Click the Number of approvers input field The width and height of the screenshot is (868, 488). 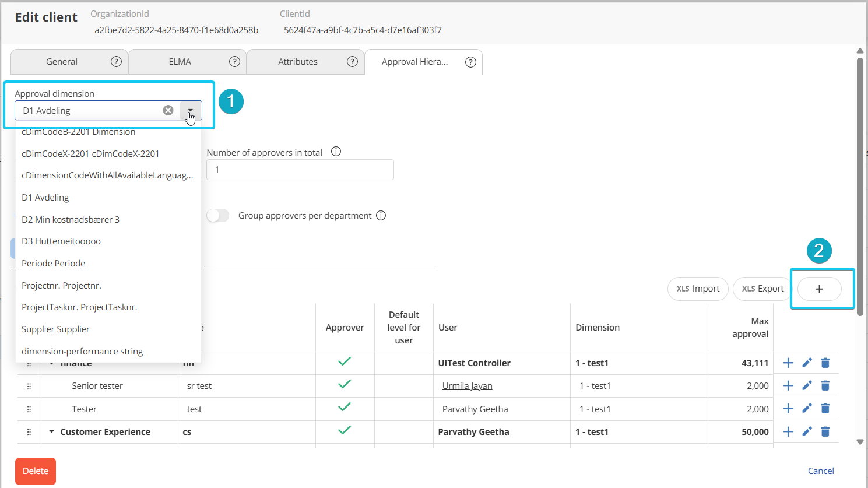pyautogui.click(x=300, y=170)
